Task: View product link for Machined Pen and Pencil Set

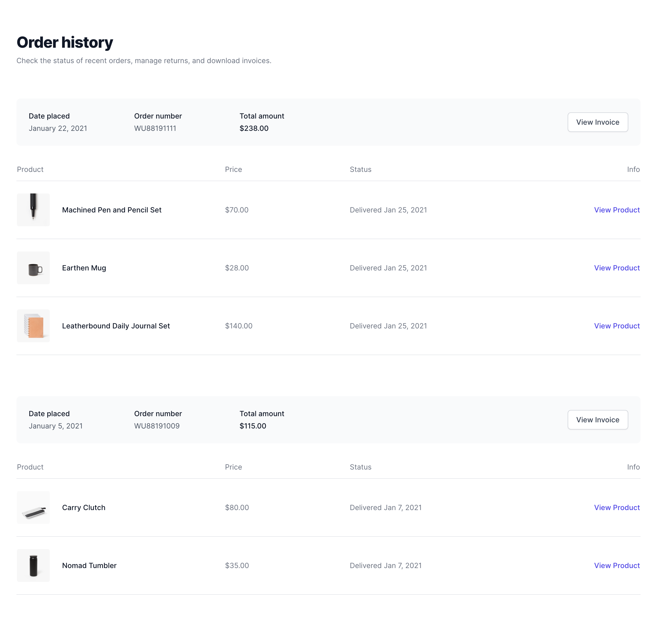Action: coord(616,210)
